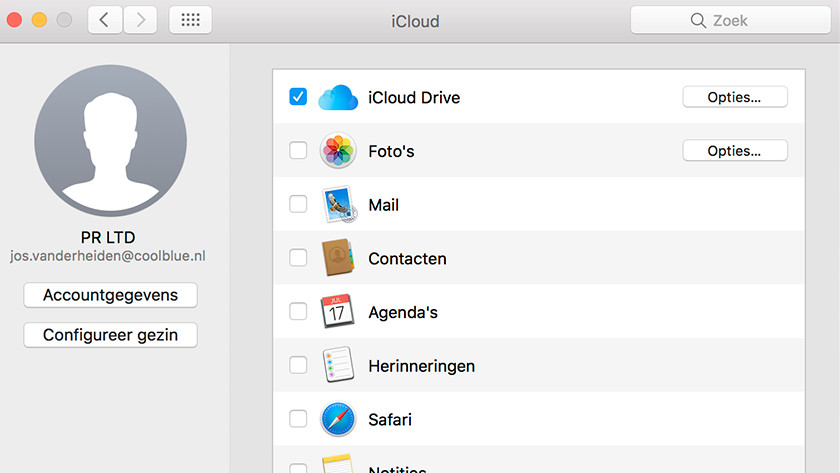Go forward with the right arrow button
The width and height of the screenshot is (840, 473).
coord(140,20)
